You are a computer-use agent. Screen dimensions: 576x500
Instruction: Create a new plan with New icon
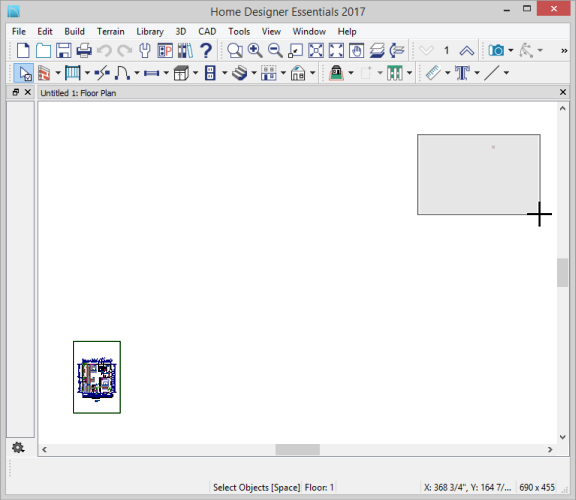pos(23,50)
